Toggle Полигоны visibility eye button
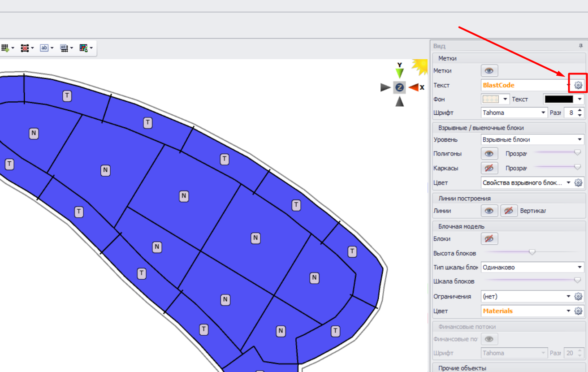The width and height of the screenshot is (588, 372). 489,154
